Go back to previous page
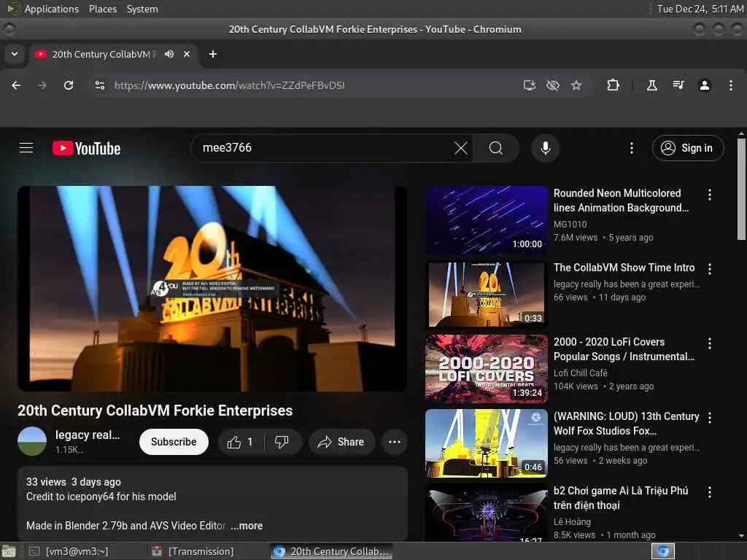The width and height of the screenshot is (747, 560). tap(16, 85)
